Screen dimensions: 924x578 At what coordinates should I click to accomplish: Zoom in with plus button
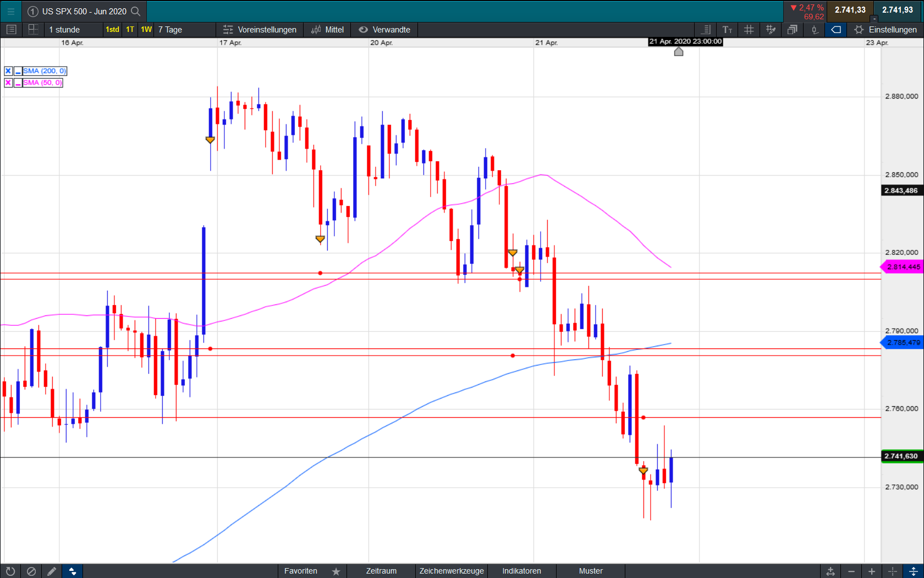pyautogui.click(x=872, y=571)
